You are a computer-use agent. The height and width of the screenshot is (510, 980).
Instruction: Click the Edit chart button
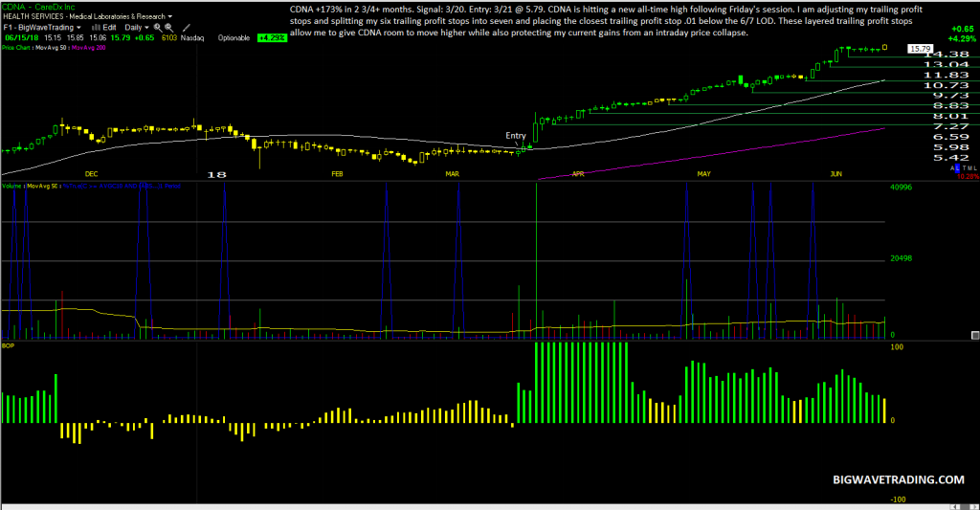pyautogui.click(x=109, y=28)
